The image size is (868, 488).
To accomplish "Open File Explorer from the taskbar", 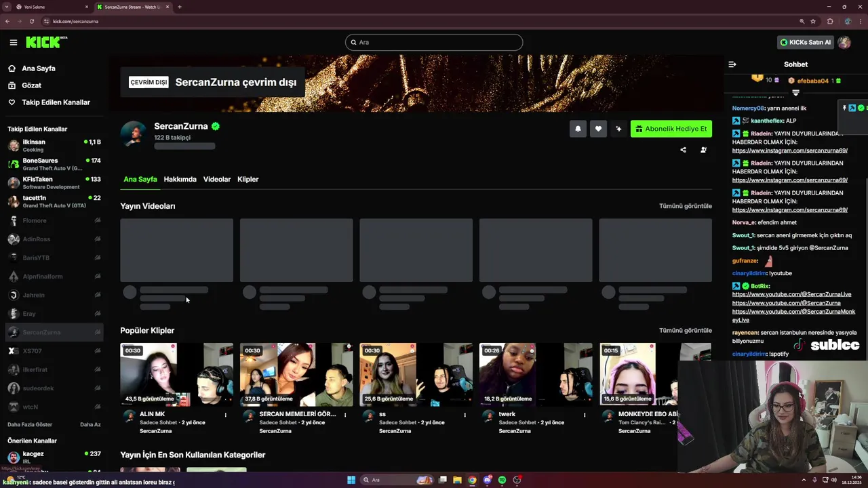I will click(x=457, y=480).
